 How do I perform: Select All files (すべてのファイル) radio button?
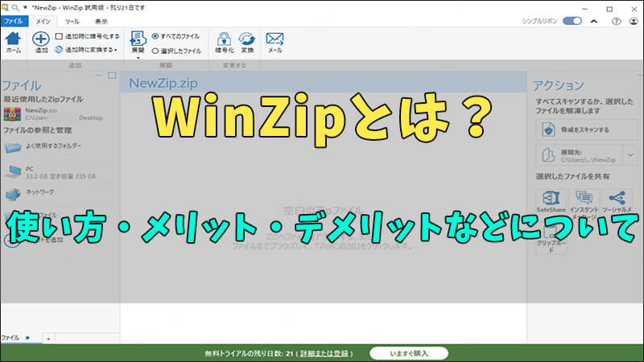[x=155, y=36]
